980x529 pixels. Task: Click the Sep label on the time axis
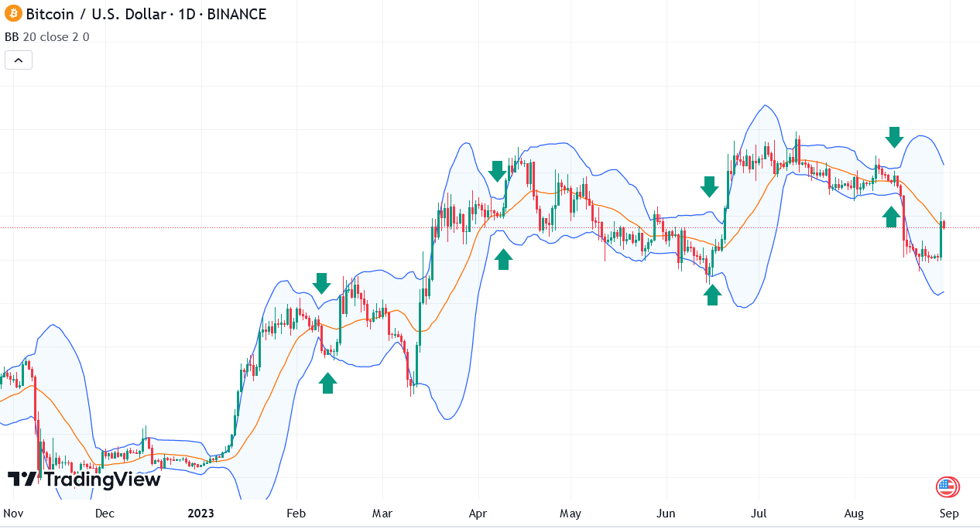coord(948,513)
